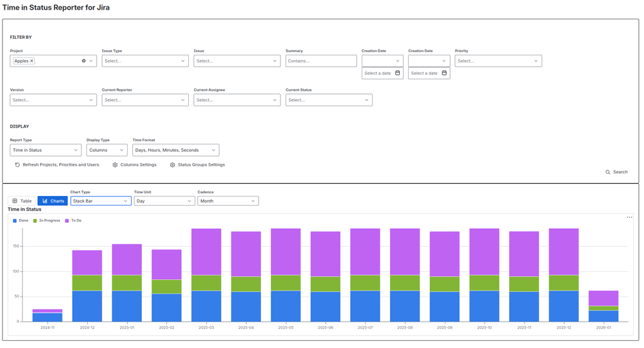Screen dimensions: 644x348
Task: Click the first Select a date field
Action: [x=382, y=73]
